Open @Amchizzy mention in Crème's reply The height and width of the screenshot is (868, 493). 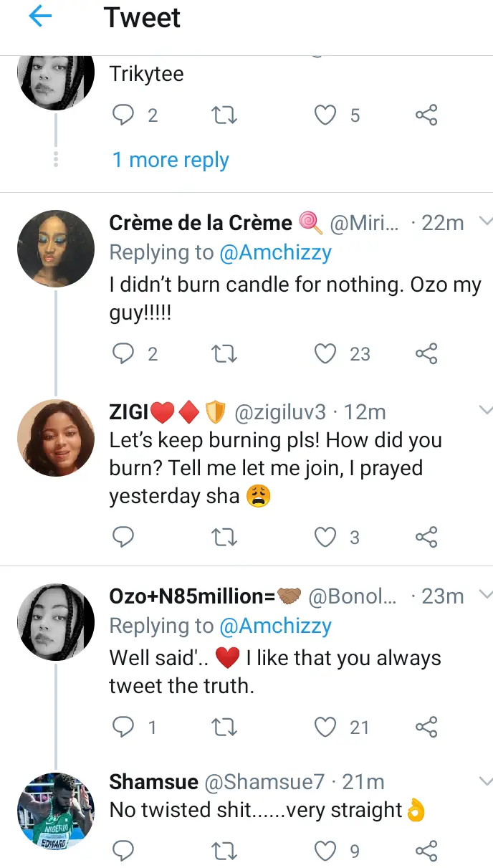point(276,252)
